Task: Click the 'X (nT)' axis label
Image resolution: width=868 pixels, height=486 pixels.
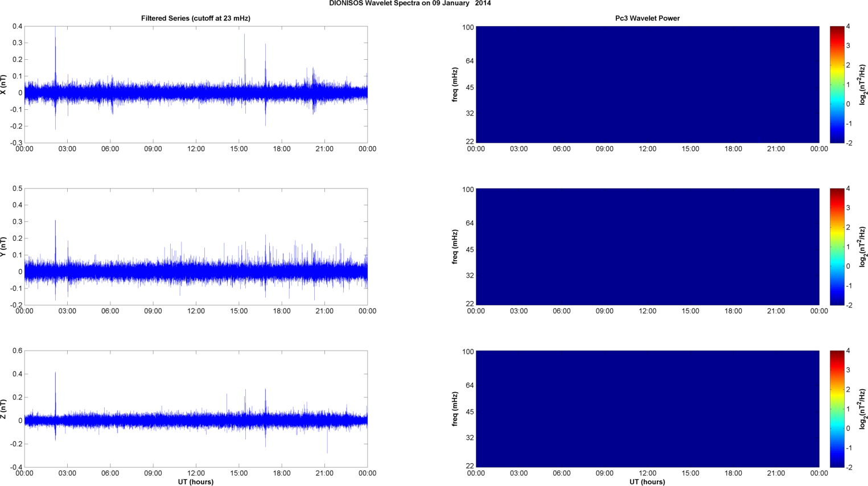Action: [x=4, y=85]
